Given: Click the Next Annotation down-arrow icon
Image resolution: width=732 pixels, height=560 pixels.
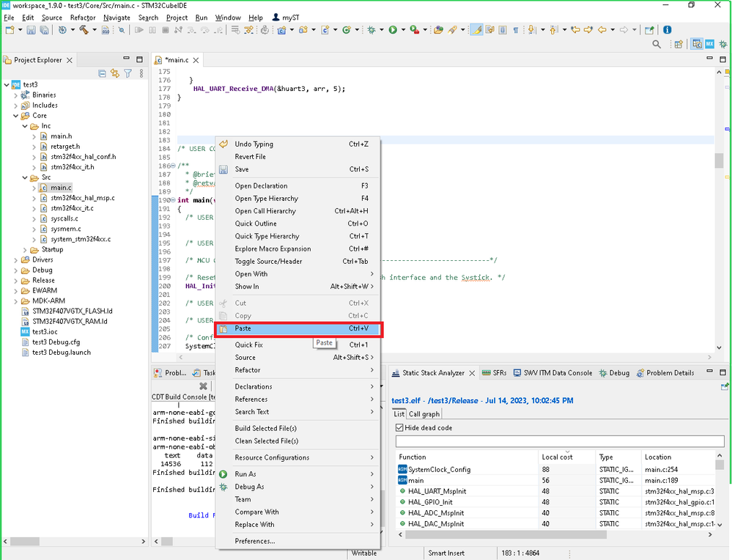Looking at the screenshot, I should (x=532, y=30).
